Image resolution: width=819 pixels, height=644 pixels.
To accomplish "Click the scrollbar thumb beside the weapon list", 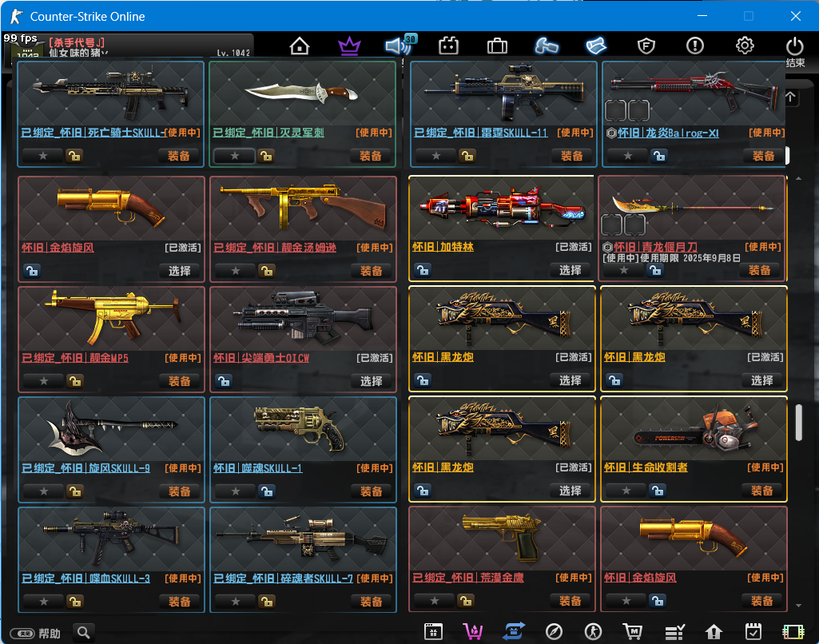I will tap(799, 423).
